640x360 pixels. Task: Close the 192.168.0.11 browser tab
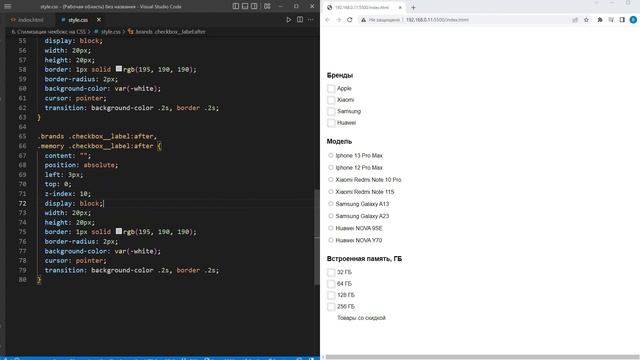pyautogui.click(x=400, y=7)
